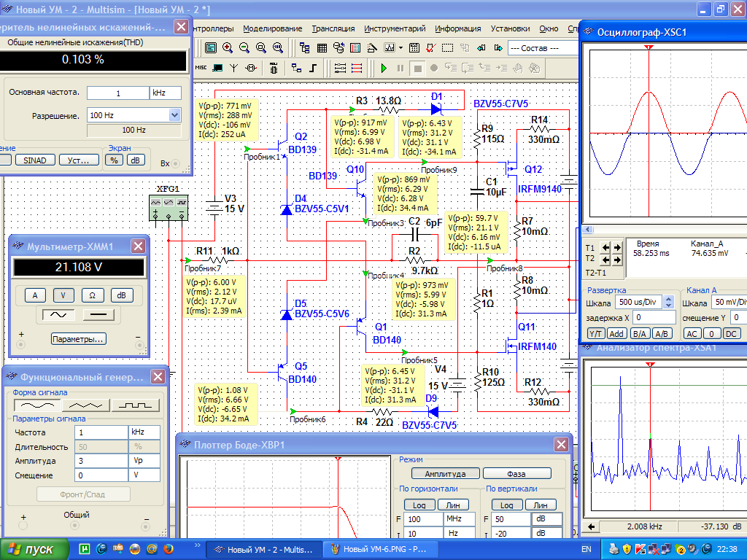The image size is (747, 560).
Task: Open Амплитуда Vp unit selector
Action: tap(144, 461)
